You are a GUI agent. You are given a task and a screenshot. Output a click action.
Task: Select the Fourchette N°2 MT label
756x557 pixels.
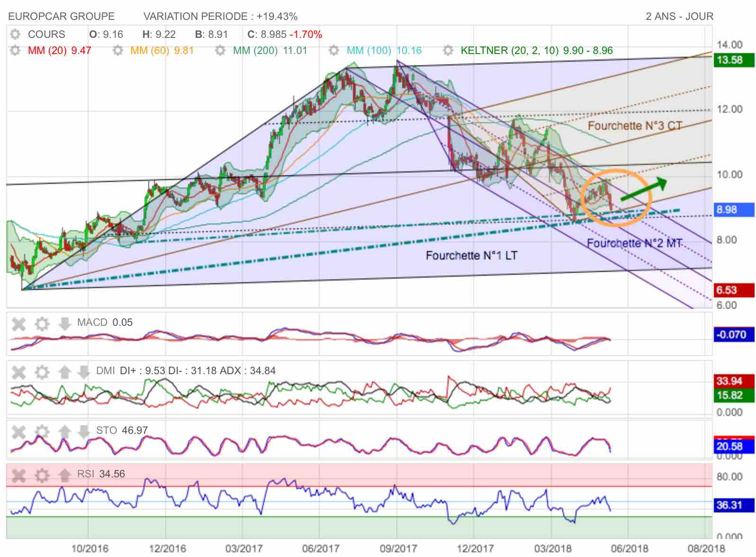pos(634,243)
